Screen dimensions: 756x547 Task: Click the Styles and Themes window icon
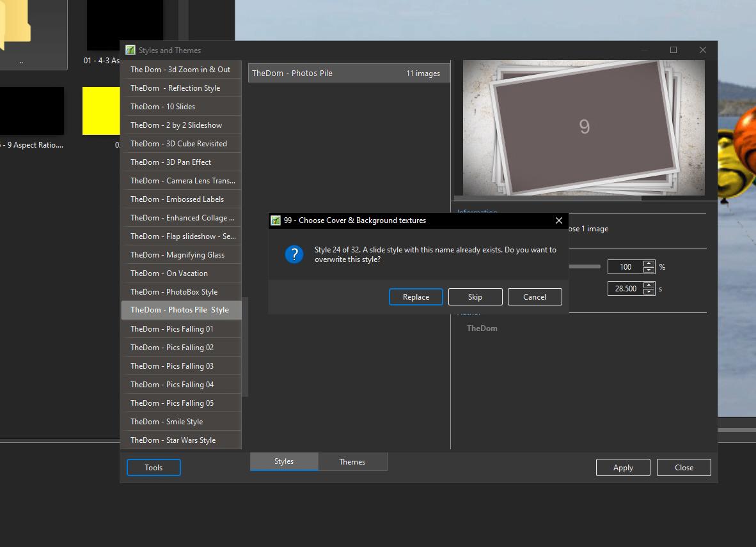[130, 50]
